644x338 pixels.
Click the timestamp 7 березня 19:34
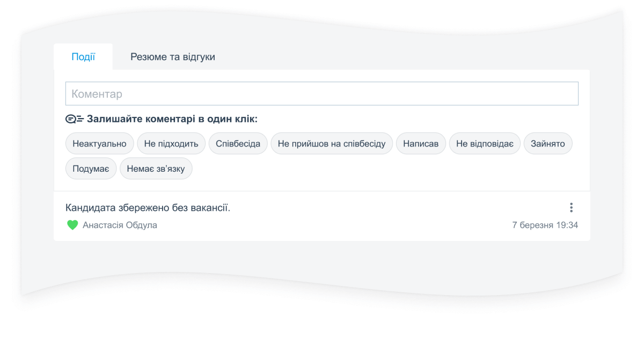(545, 225)
